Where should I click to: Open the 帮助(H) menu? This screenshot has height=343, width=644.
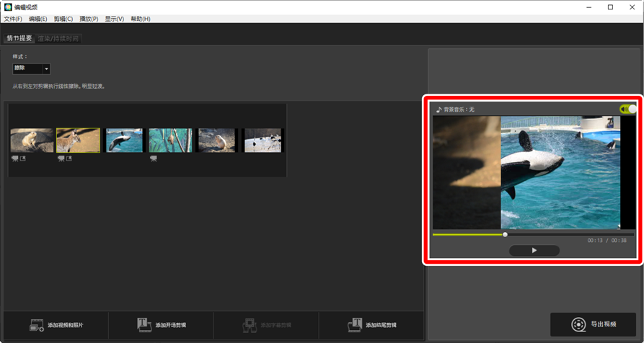click(x=141, y=19)
